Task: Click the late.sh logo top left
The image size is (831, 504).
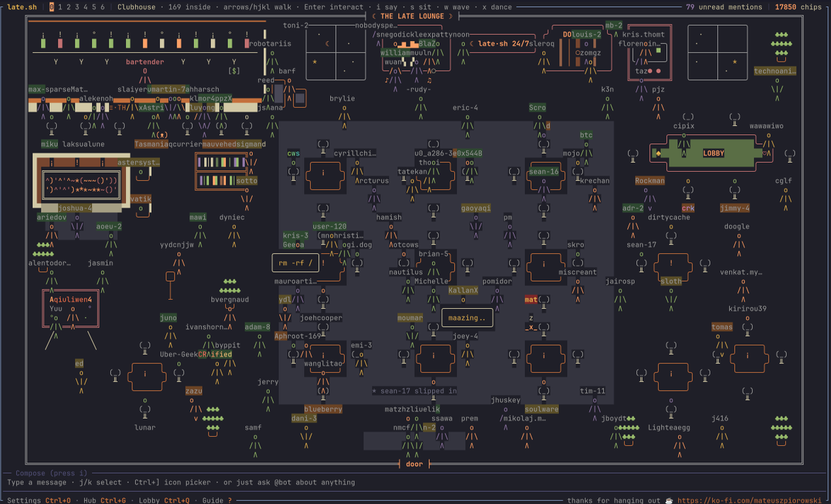Action: coord(21,7)
